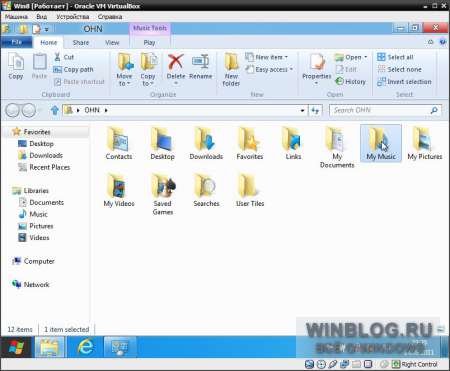450x371 pixels.
Task: Open Internet Explorer from the taskbar
Action: pyautogui.click(x=85, y=347)
